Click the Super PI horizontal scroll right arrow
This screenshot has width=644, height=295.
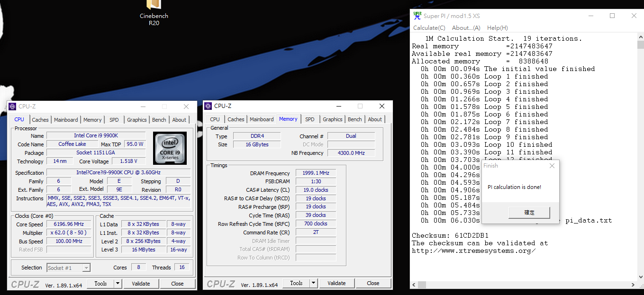633,285
